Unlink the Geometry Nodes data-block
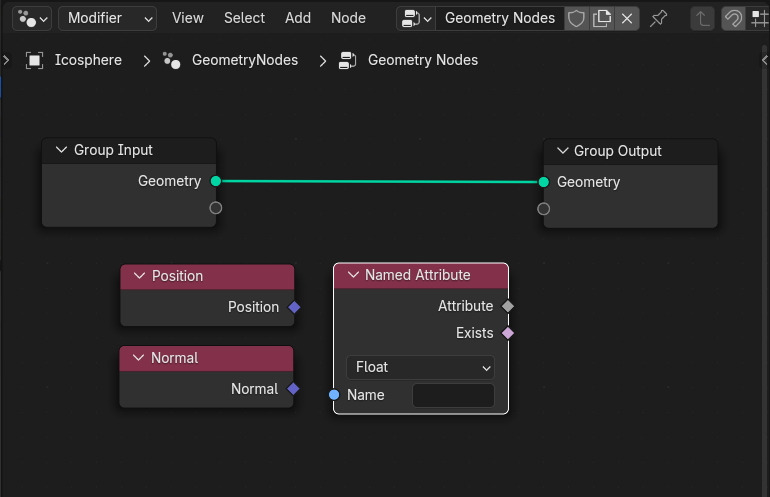Image resolution: width=770 pixels, height=497 pixels. (627, 19)
